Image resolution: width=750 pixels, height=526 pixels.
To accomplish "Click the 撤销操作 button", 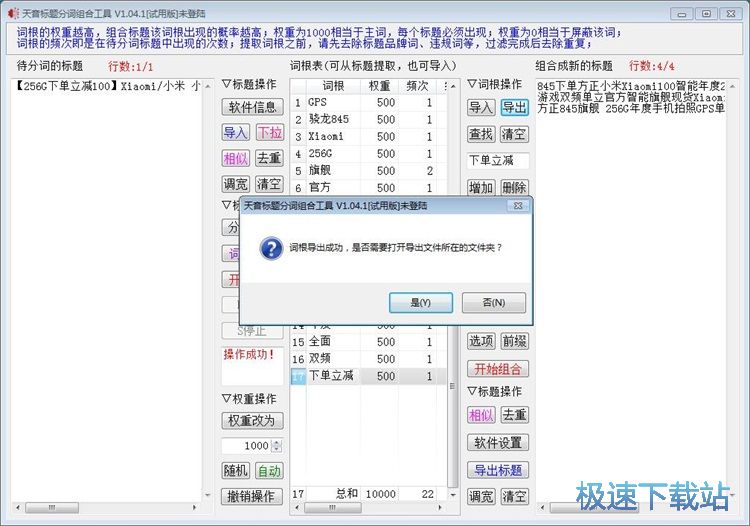I will 253,496.
